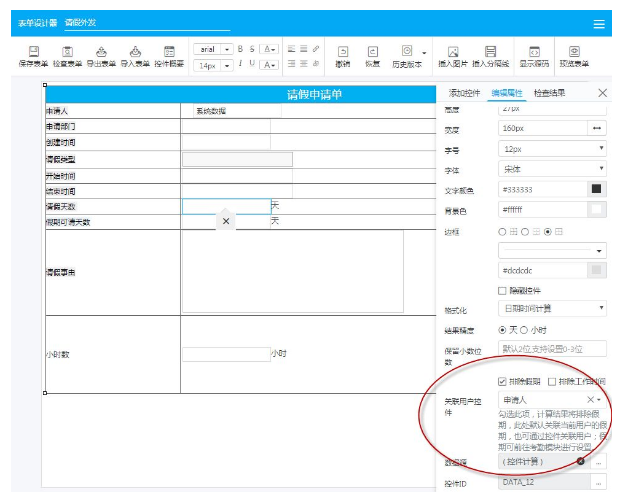Click the 预览表单 (preview form) icon
The image size is (618, 503).
coord(574,55)
